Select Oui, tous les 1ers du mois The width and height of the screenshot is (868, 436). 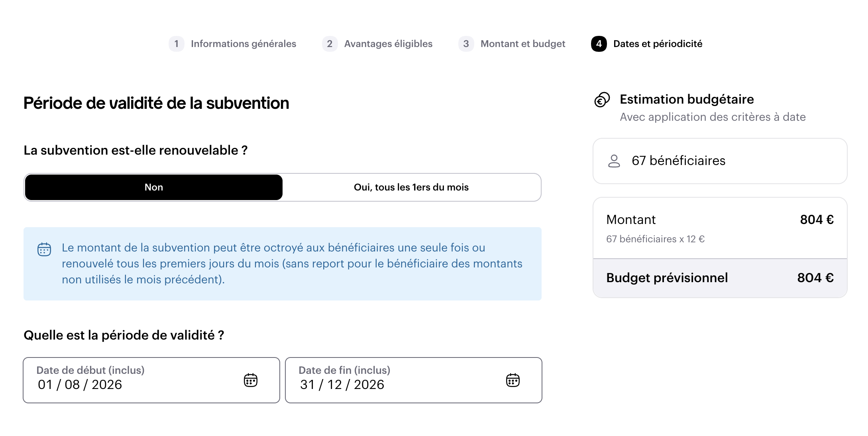point(411,187)
